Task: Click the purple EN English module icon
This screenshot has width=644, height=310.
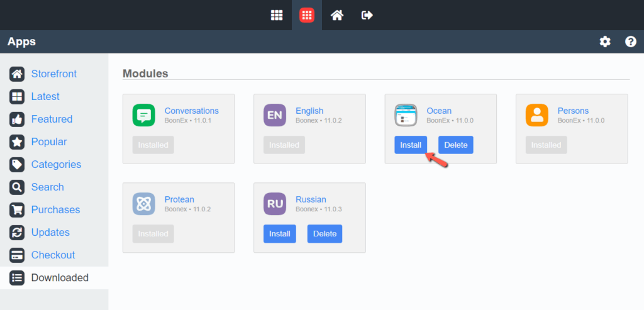Action: coord(275,115)
